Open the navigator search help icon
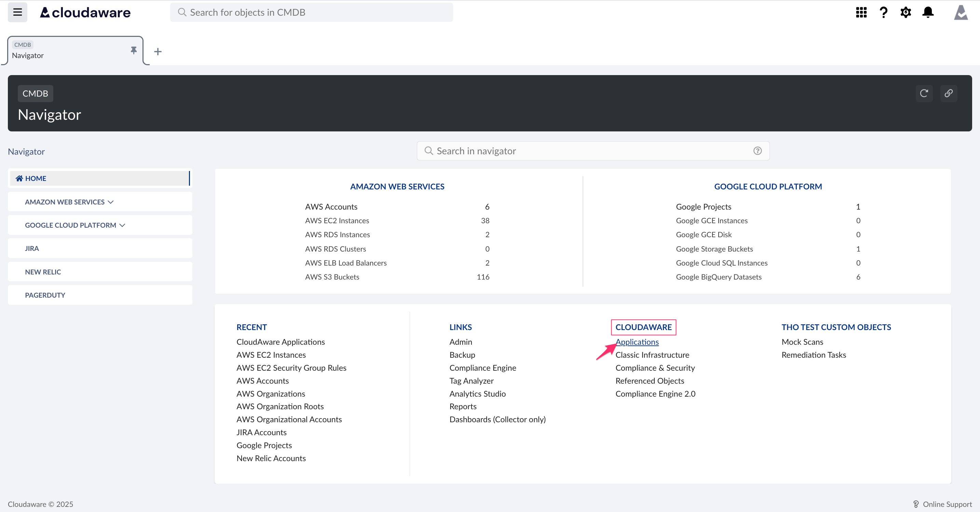The width and height of the screenshot is (980, 512). coord(758,151)
